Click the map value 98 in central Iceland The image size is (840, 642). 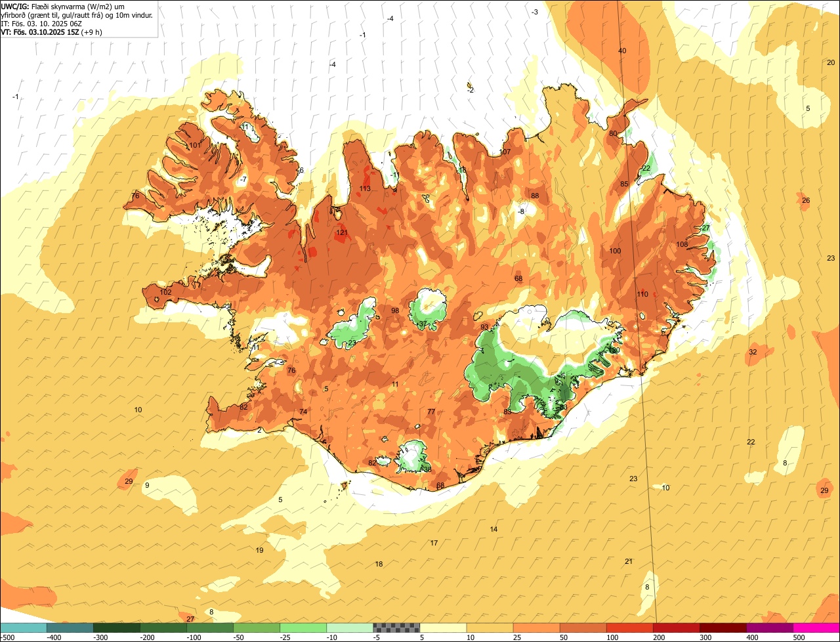[x=395, y=311]
